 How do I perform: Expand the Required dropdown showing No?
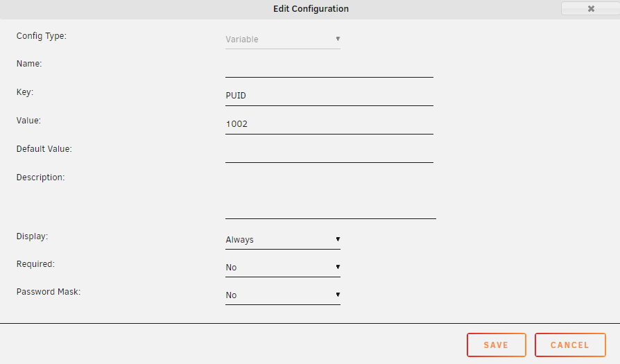coord(283,268)
